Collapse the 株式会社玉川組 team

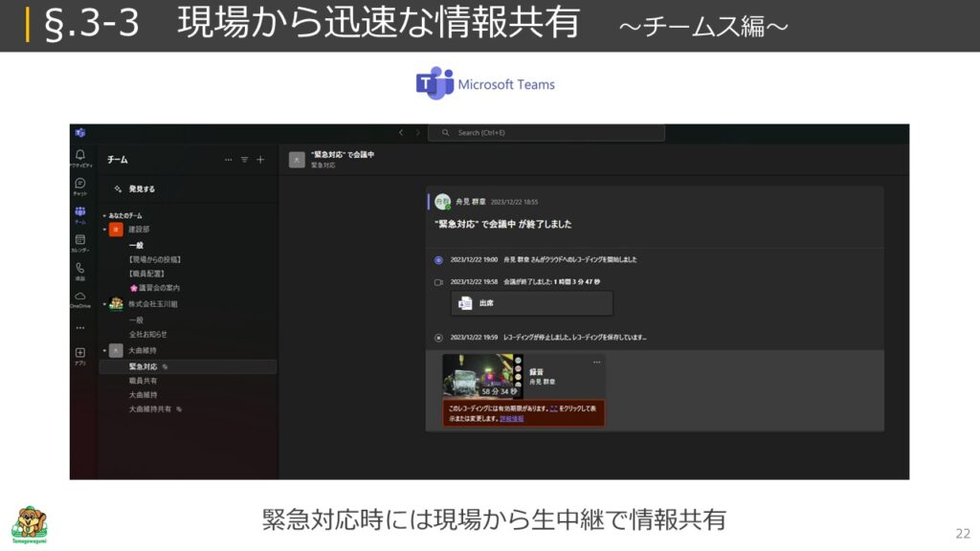(x=104, y=304)
